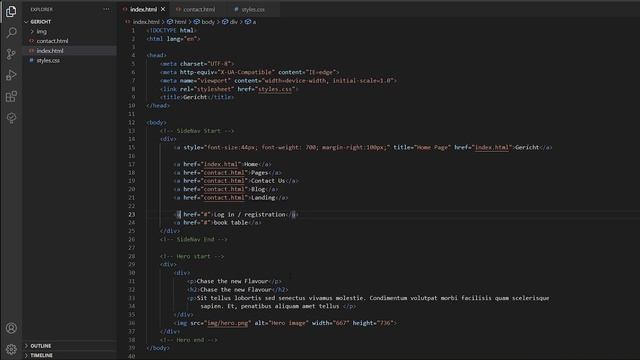Follow styles.css link on line 8
The height and width of the screenshot is (360, 640).
(276, 89)
